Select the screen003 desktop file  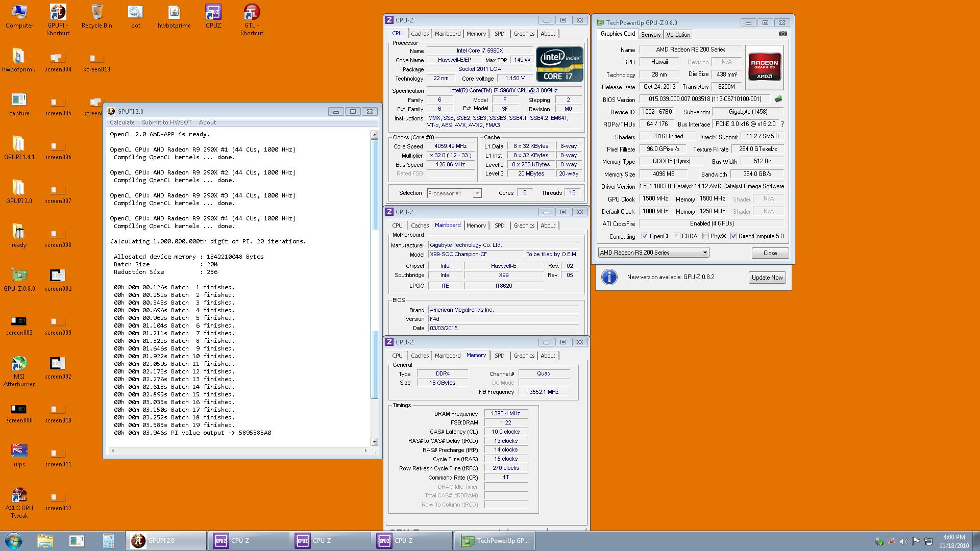click(19, 325)
